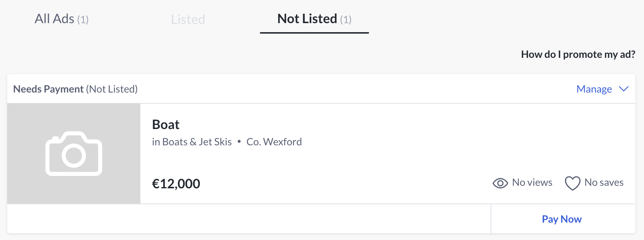Click the 'in Boats & Jet Skis' category text

pyautogui.click(x=192, y=142)
